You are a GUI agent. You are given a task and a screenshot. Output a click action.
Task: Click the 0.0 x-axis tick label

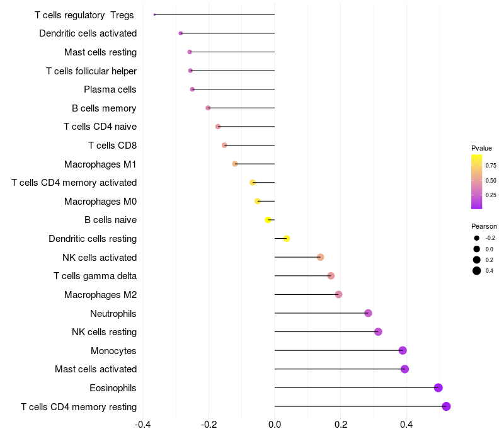coord(275,425)
